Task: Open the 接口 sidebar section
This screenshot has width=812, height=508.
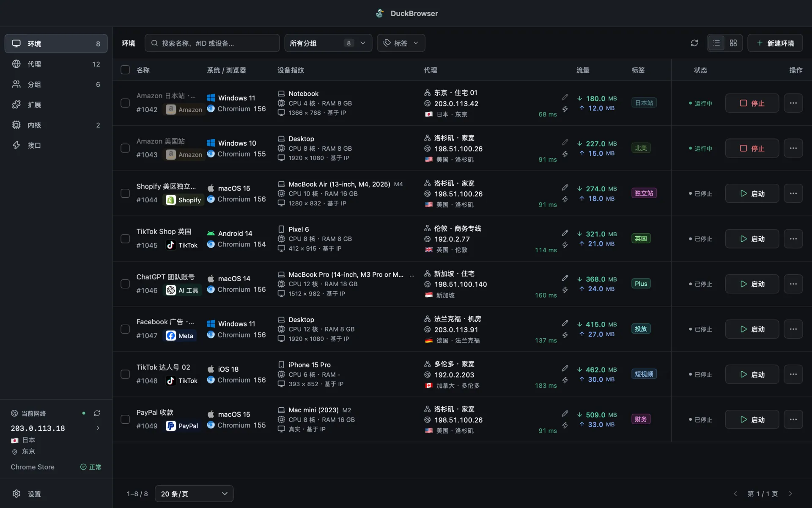Action: (x=56, y=145)
